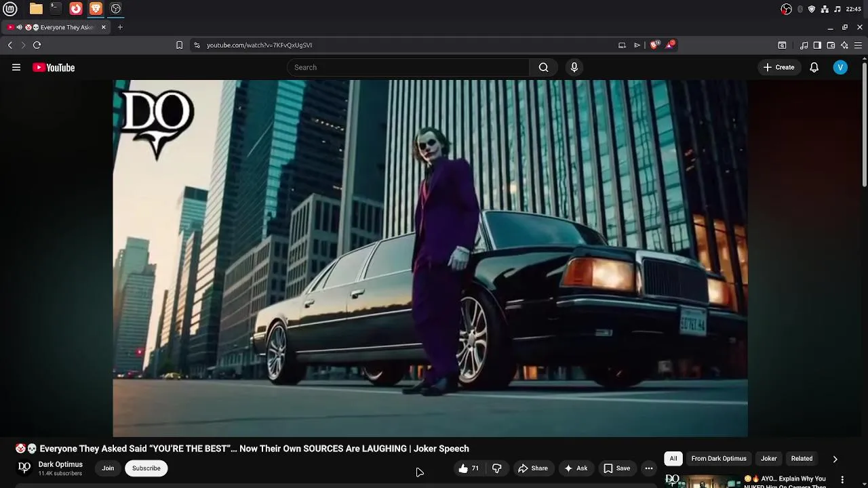
Task: Focus the Brave browser in the panel
Action: coord(96,9)
